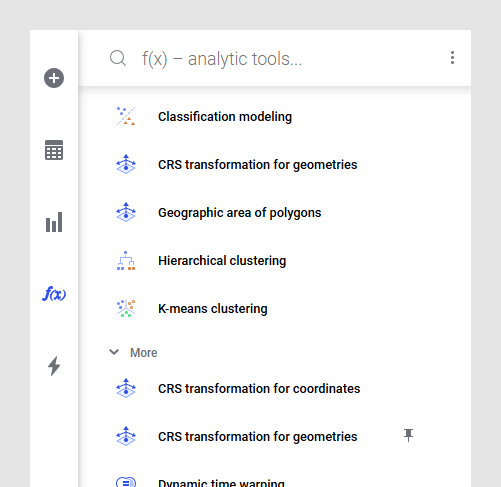The width and height of the screenshot is (501, 487).
Task: Collapse the More section chevron
Action: pyautogui.click(x=114, y=352)
